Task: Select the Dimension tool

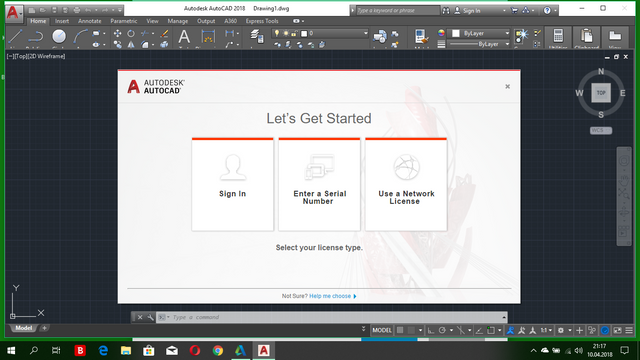Action: (208, 38)
